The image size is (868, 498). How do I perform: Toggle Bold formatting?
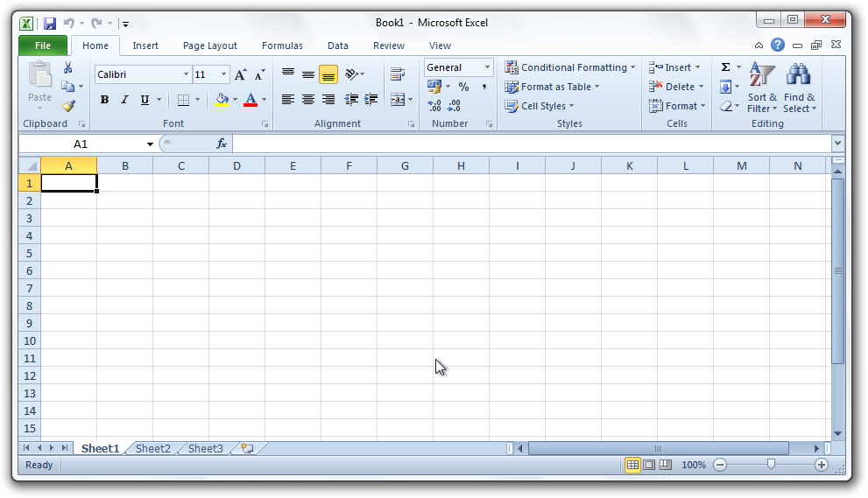point(104,100)
